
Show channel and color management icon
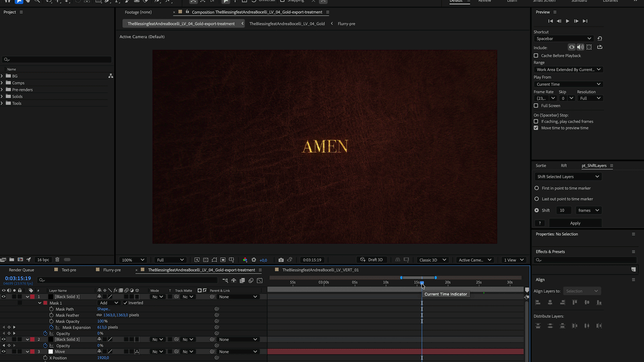(245, 260)
